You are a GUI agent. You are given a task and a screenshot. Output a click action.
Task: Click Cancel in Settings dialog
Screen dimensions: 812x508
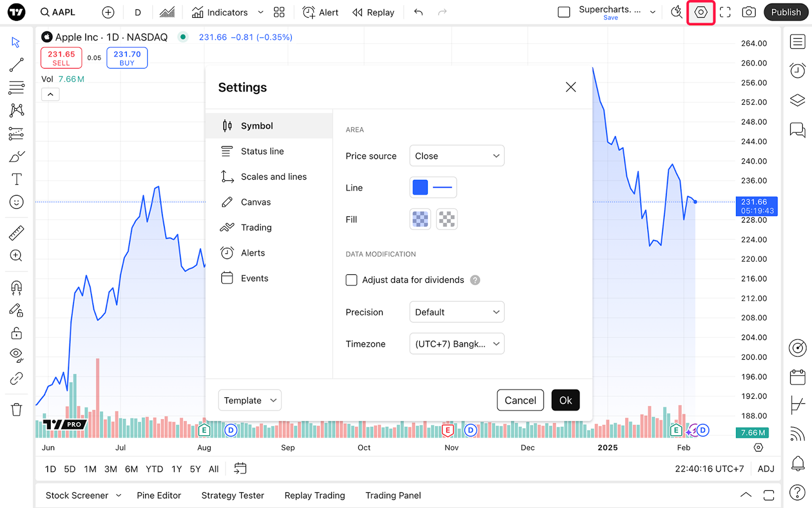point(520,400)
